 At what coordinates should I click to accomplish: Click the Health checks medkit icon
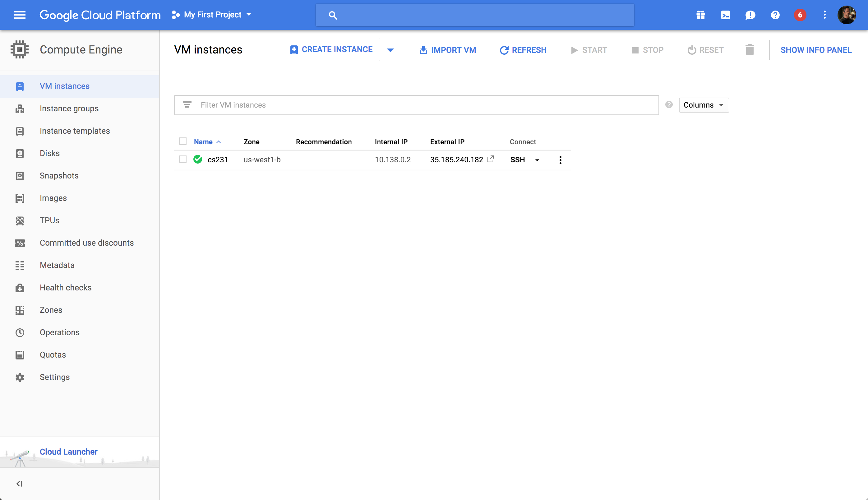point(20,288)
